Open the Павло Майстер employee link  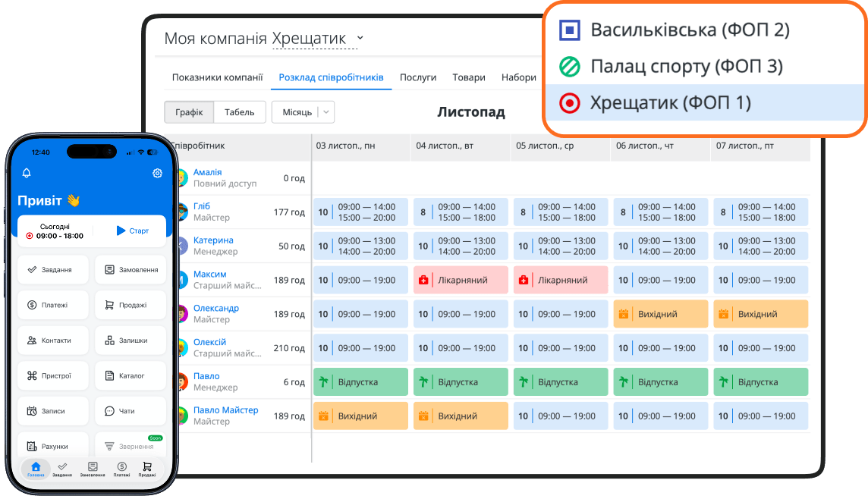click(x=226, y=410)
